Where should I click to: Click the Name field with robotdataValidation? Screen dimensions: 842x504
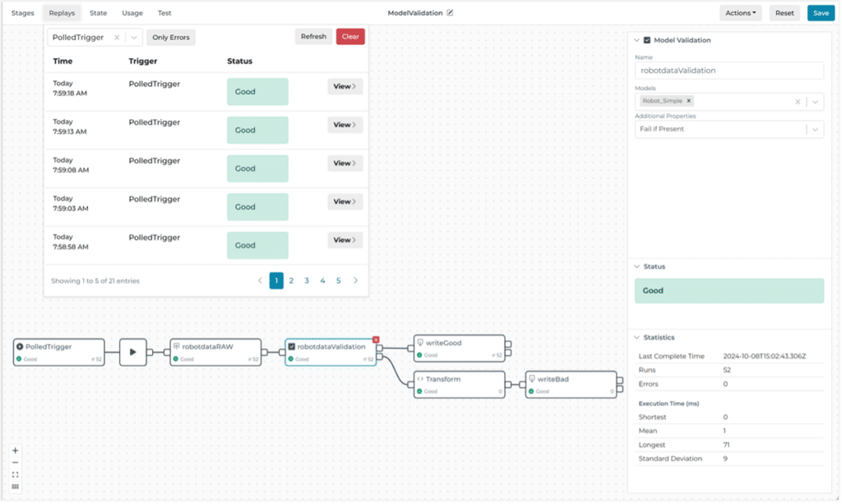pyautogui.click(x=729, y=71)
